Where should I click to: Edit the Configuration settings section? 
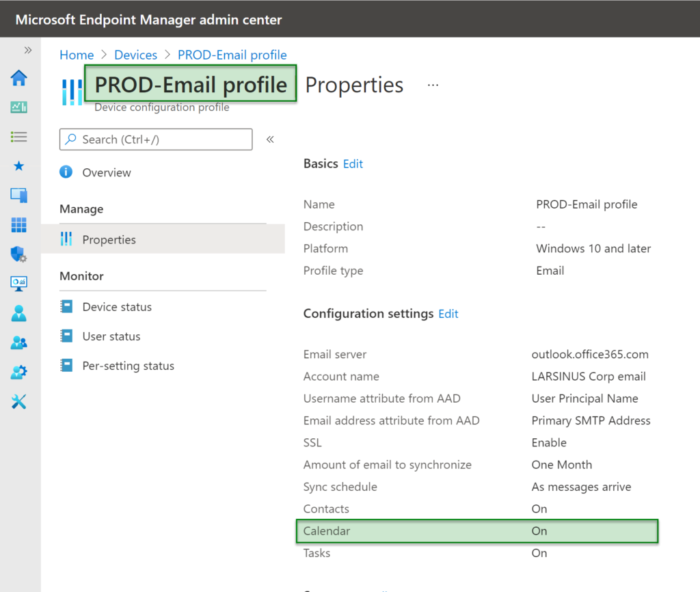(448, 314)
